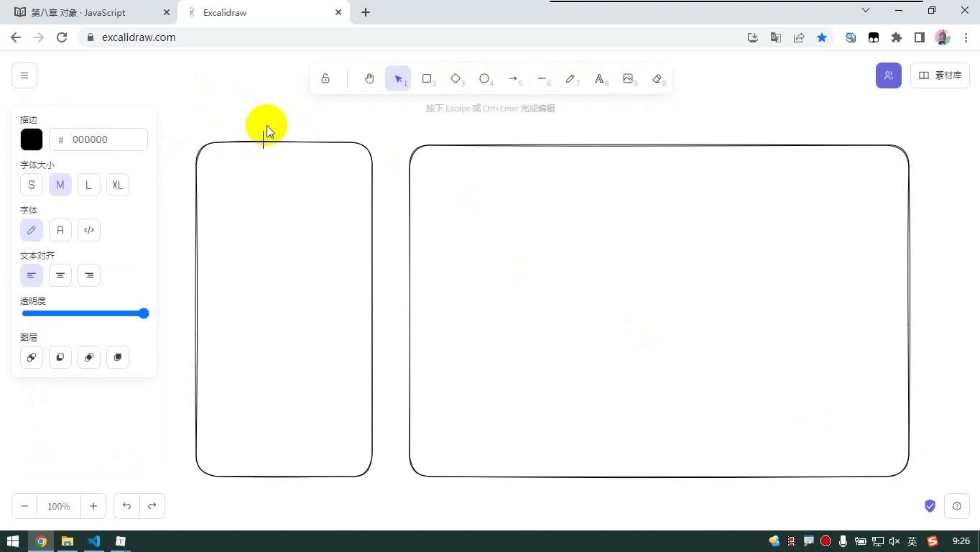The image size is (980, 552).
Task: Open the Excalidraw hamburger menu
Action: [x=24, y=75]
